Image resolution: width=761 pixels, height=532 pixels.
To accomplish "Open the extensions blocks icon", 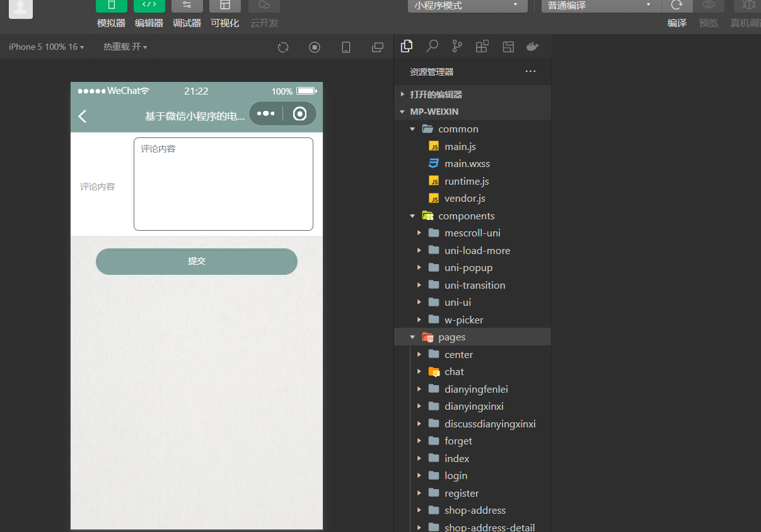I will click(482, 46).
